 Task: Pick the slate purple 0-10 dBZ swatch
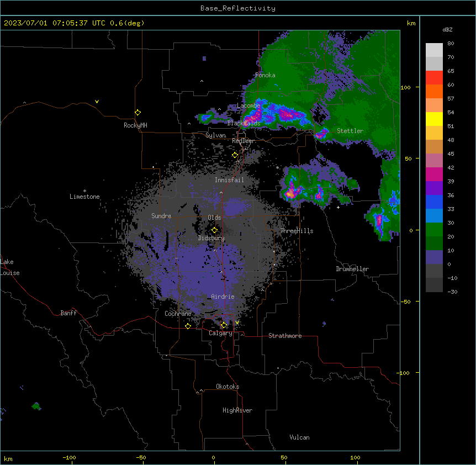[x=434, y=257]
